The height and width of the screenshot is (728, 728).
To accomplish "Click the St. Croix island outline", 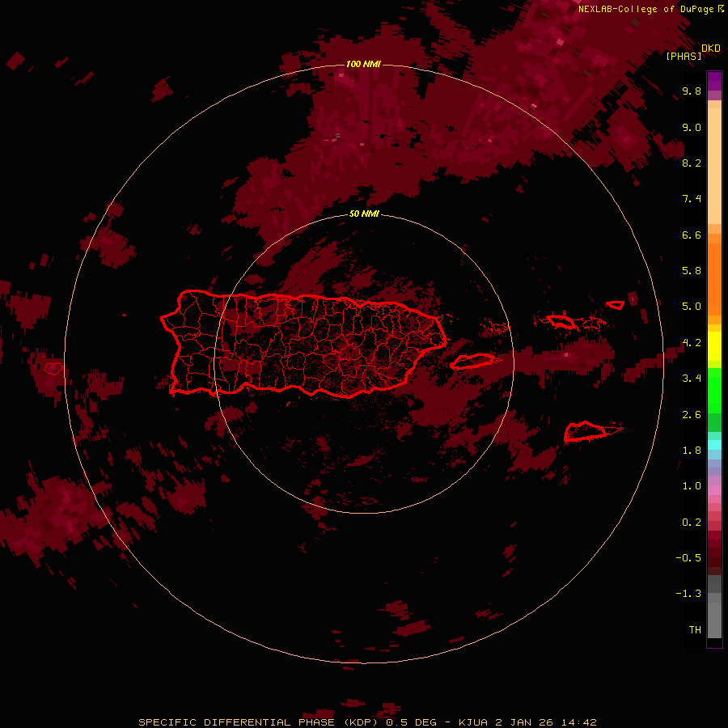I will (585, 432).
